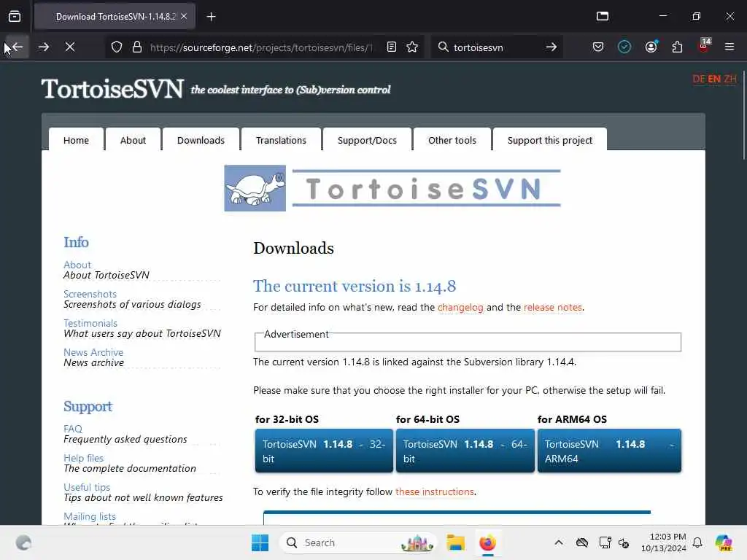Image resolution: width=747 pixels, height=560 pixels.
Task: Open tracking protection shield icon
Action: point(117,47)
